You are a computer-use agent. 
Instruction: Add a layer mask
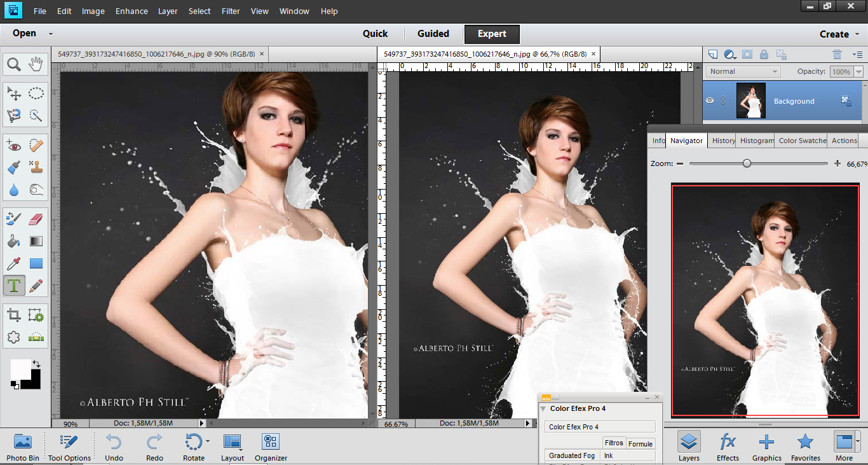tap(747, 55)
